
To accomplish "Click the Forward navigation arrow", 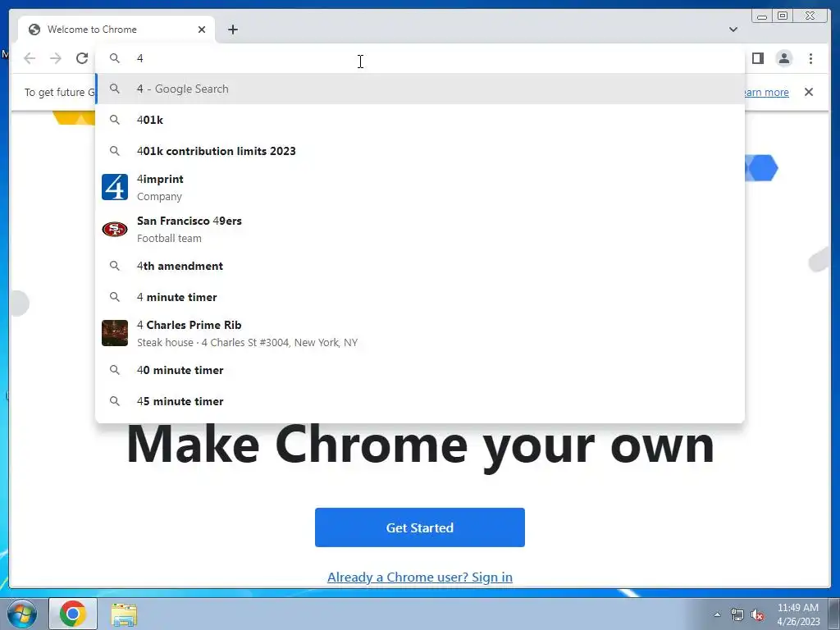I will pos(56,58).
